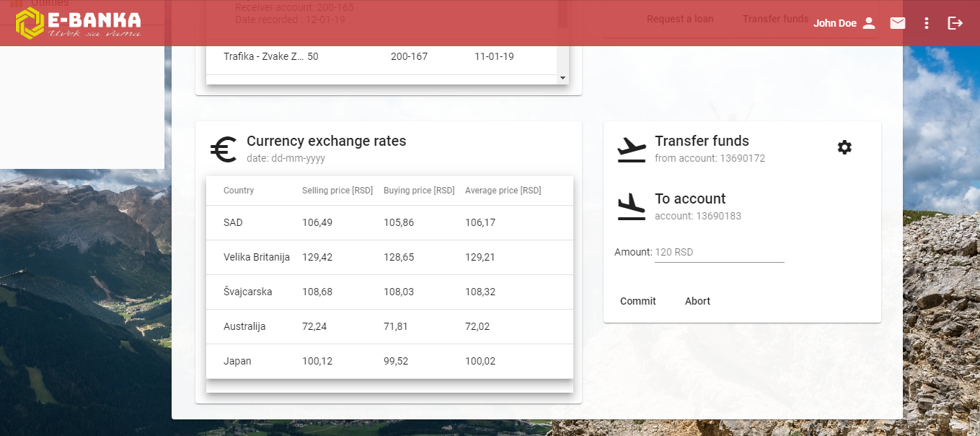The height and width of the screenshot is (436, 980).
Task: Select the Australija row
Action: (x=389, y=326)
